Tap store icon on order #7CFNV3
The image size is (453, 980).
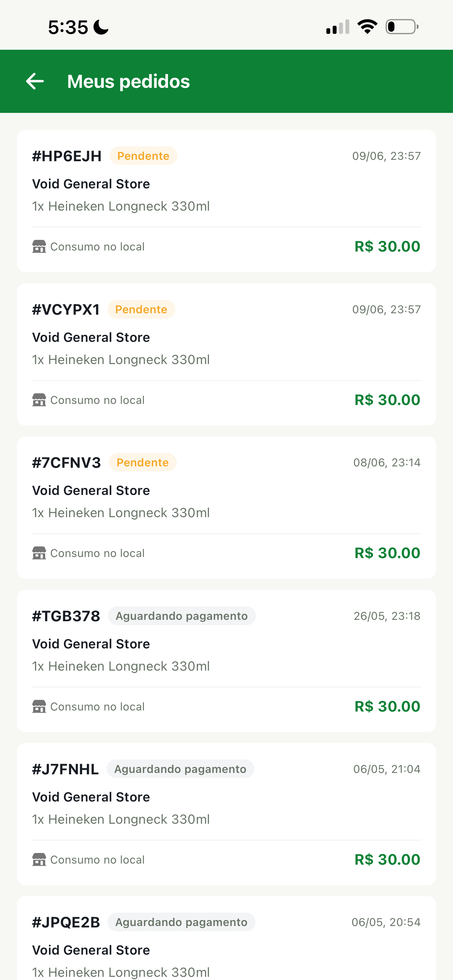pos(39,553)
